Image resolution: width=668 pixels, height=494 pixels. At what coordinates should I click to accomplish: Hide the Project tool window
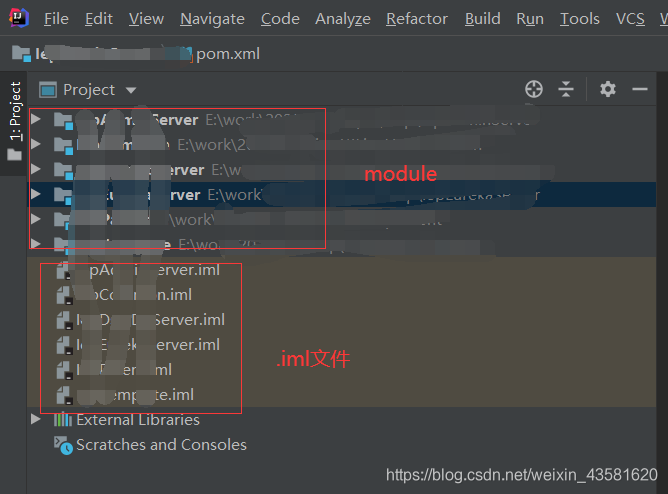pos(640,89)
